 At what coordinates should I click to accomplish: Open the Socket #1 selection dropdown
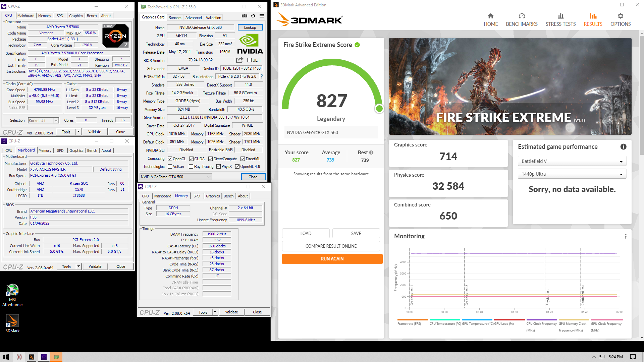[x=43, y=120]
